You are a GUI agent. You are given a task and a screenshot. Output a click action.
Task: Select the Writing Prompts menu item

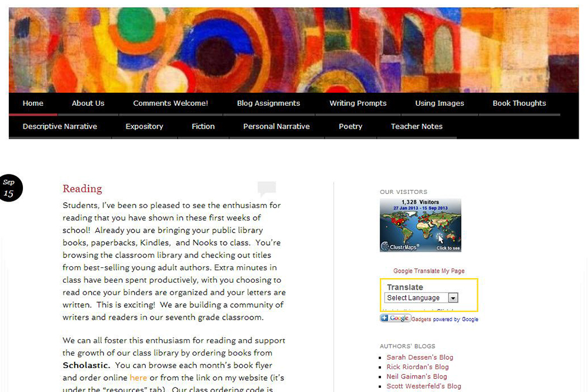click(x=358, y=103)
